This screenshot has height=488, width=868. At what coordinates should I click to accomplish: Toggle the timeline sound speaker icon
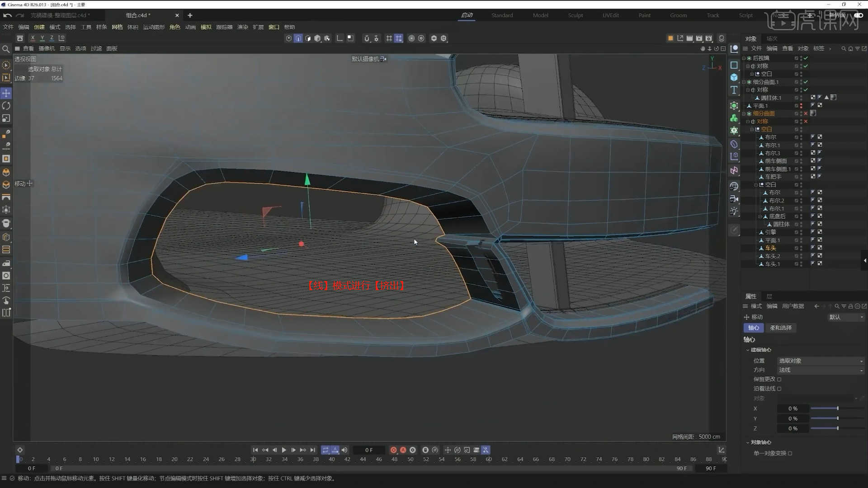pos(344,450)
